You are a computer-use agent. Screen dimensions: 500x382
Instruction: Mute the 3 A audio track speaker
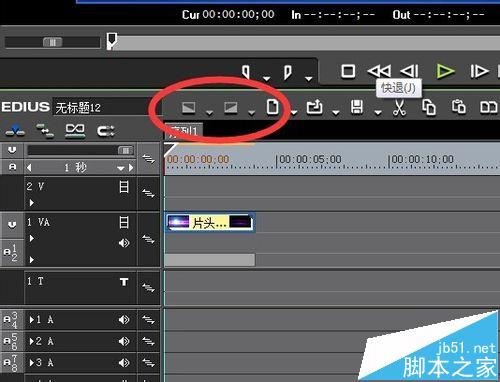pos(124,363)
